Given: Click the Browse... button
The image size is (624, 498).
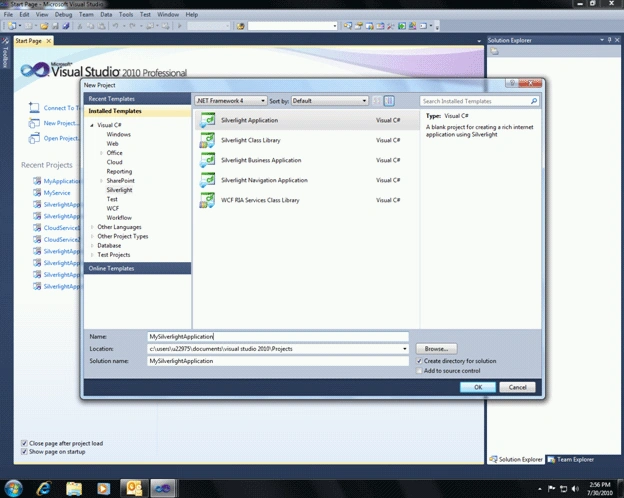Looking at the screenshot, I should click(x=437, y=349).
